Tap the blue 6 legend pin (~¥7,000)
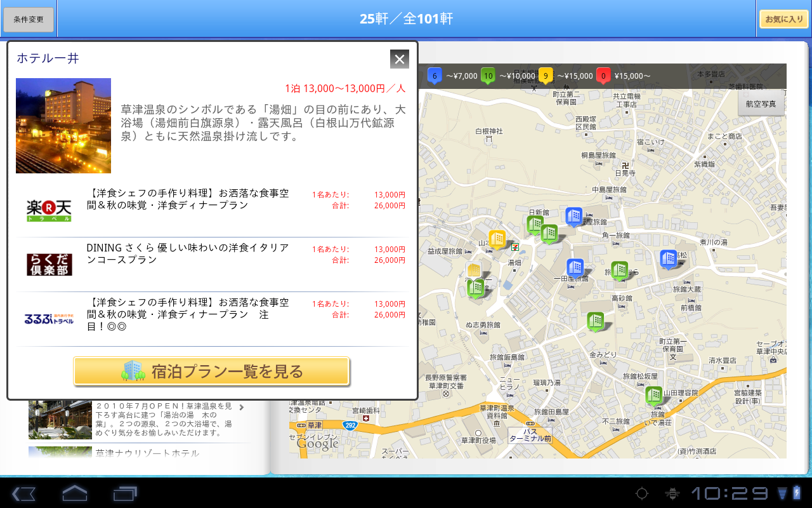Image resolution: width=812 pixels, height=508 pixels. point(434,76)
